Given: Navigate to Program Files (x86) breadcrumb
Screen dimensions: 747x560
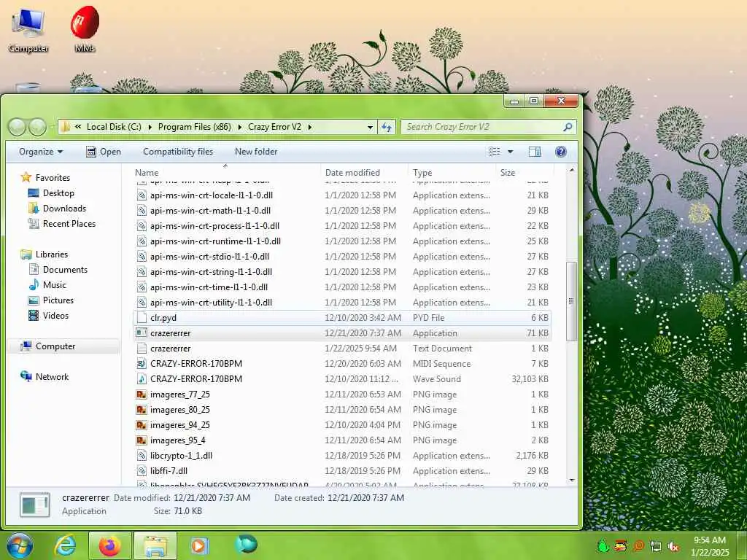Looking at the screenshot, I should (194, 127).
